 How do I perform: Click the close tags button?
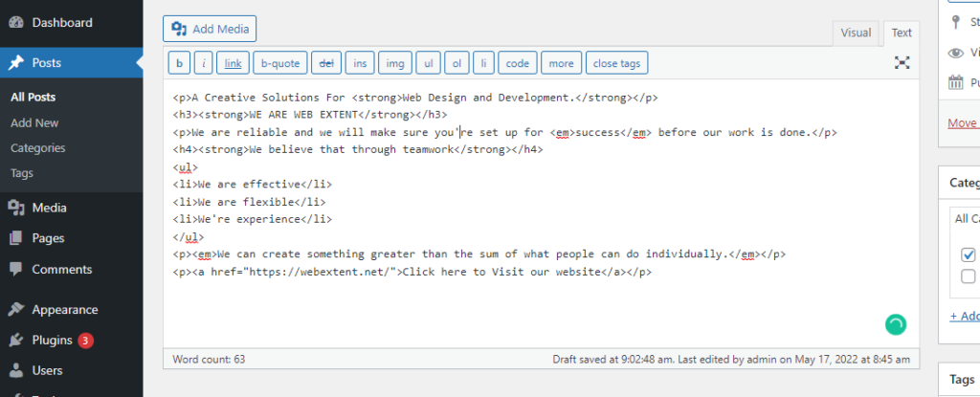tap(617, 63)
